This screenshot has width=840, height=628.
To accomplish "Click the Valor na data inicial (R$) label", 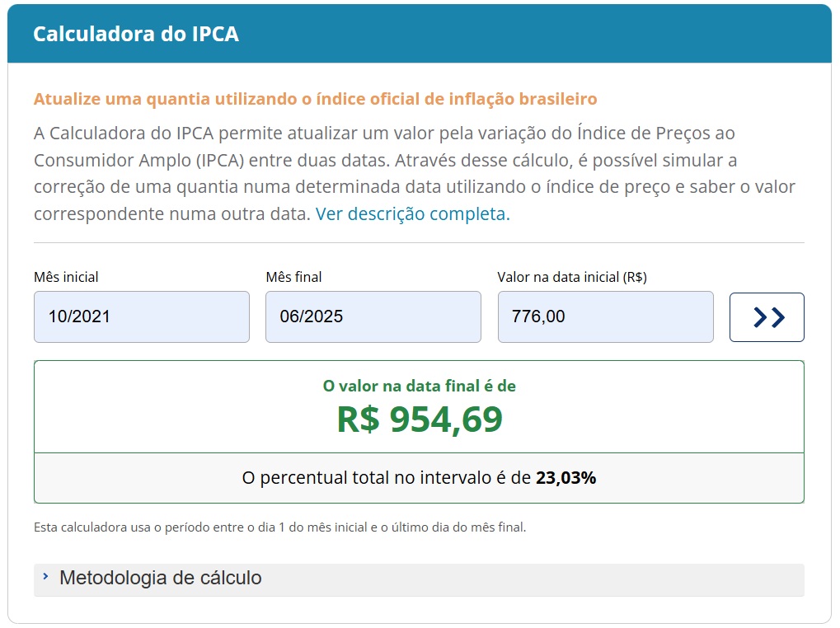I will tap(571, 277).
